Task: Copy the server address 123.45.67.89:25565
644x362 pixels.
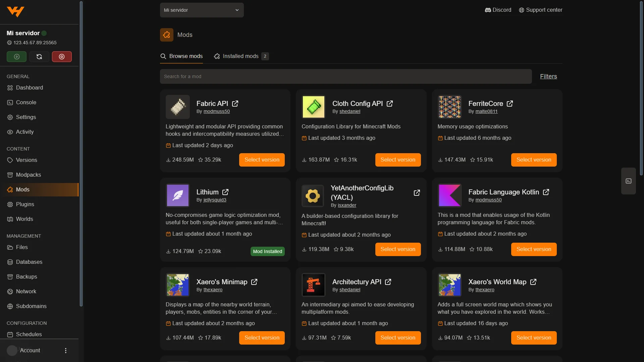Action: (x=32, y=43)
